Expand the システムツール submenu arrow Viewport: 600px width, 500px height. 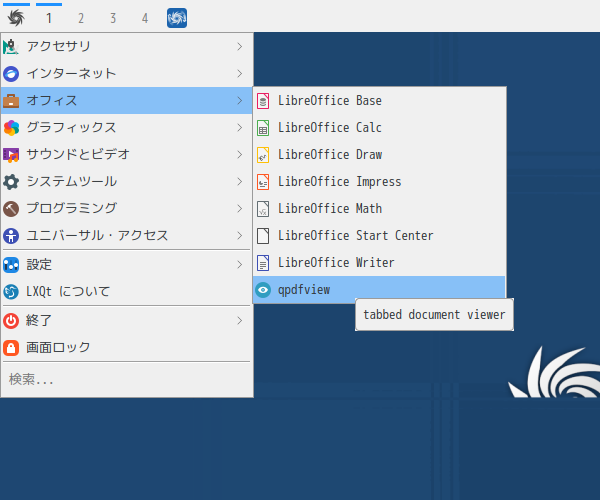[240, 182]
